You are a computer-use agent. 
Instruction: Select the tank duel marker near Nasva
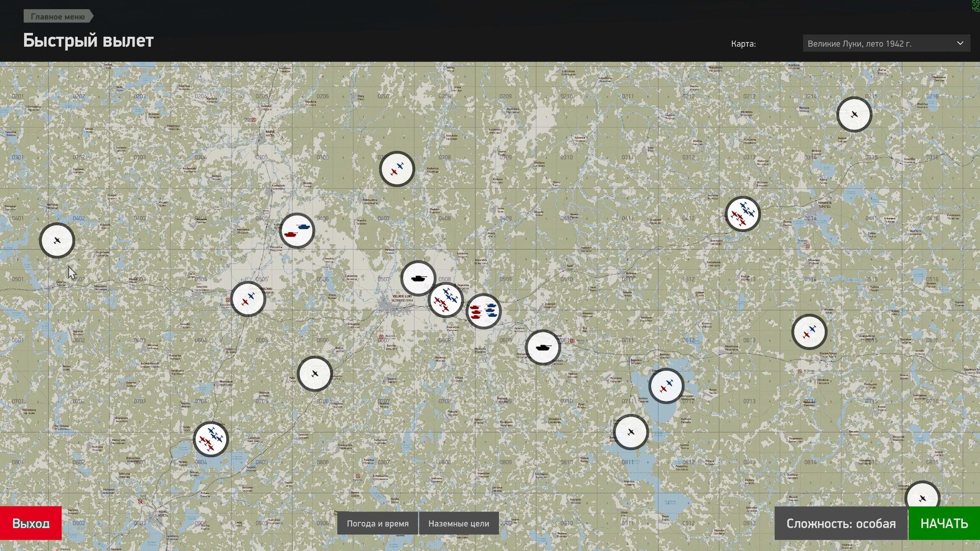click(x=297, y=231)
